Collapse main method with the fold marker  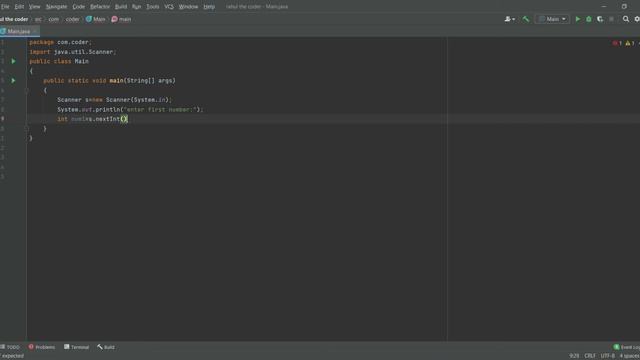point(27,90)
